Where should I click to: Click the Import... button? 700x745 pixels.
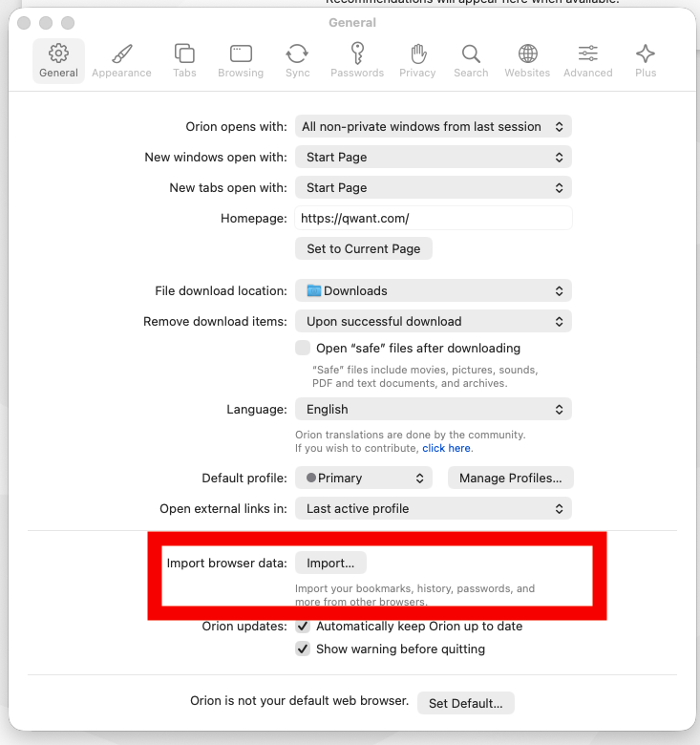point(330,563)
